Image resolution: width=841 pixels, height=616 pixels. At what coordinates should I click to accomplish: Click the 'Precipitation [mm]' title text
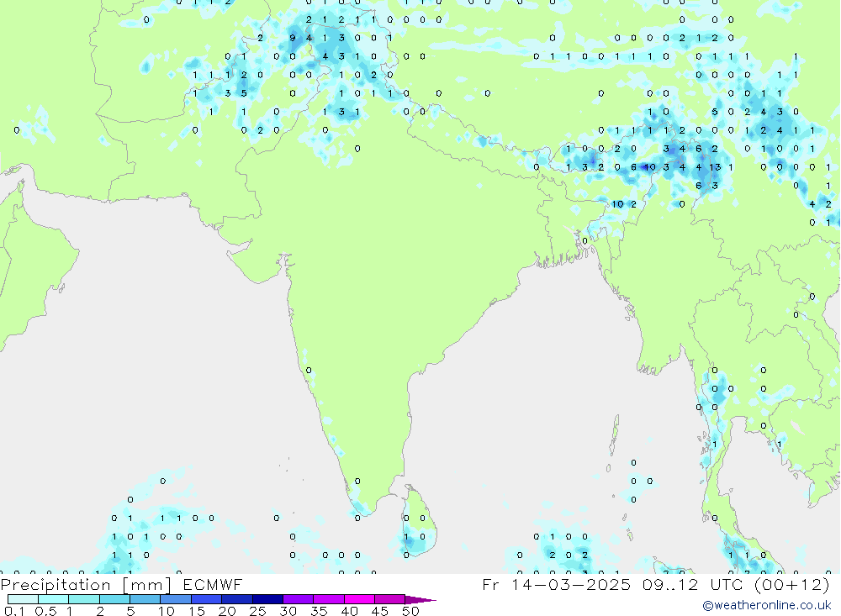point(86,584)
